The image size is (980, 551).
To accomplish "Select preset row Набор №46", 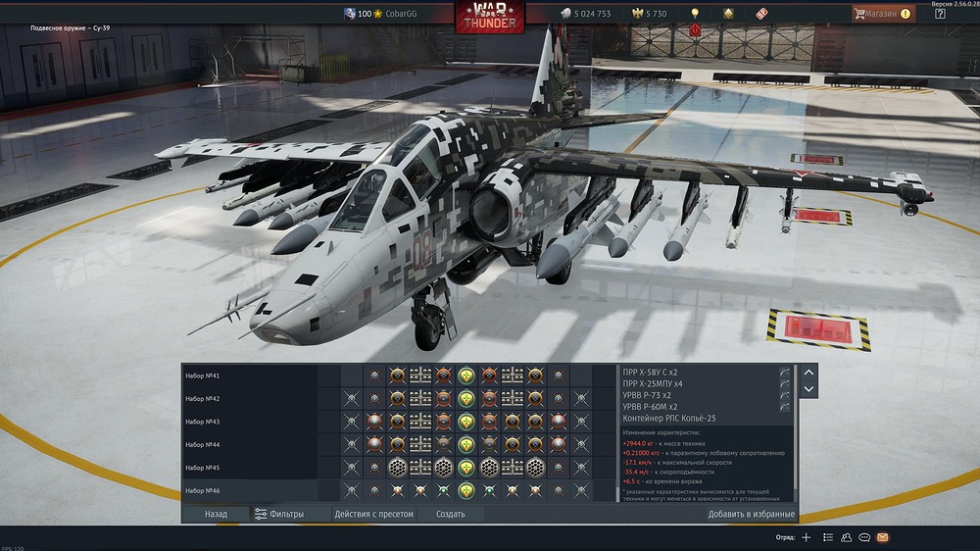I will pos(250,491).
